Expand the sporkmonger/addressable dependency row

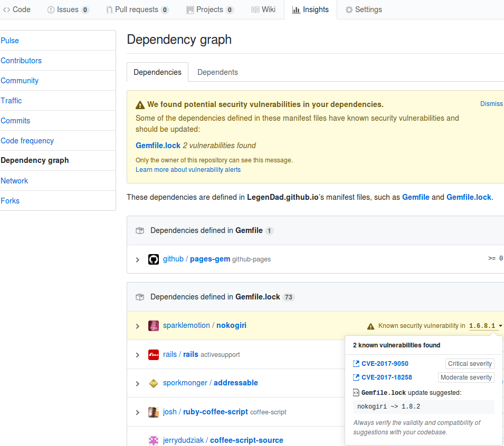click(x=138, y=383)
